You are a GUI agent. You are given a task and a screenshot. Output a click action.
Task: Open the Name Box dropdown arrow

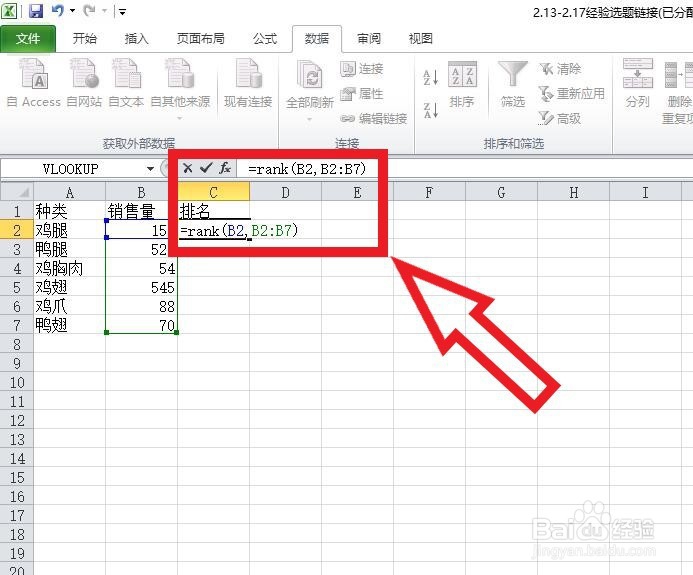click(x=150, y=169)
